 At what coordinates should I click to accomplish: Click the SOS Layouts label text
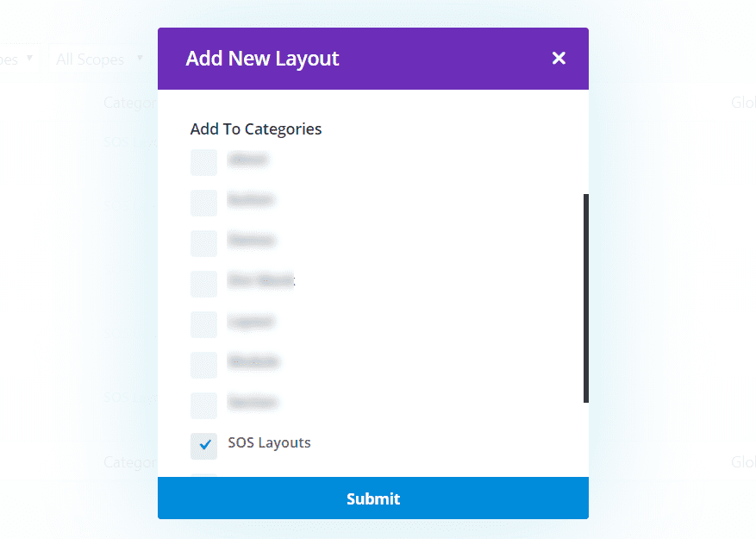click(269, 443)
